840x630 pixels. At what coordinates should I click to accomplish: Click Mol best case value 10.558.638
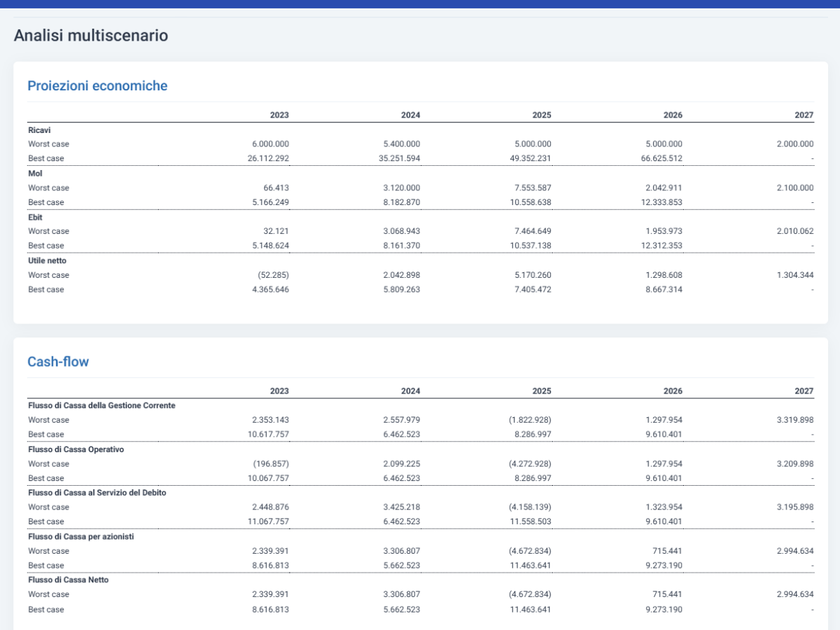(531, 202)
